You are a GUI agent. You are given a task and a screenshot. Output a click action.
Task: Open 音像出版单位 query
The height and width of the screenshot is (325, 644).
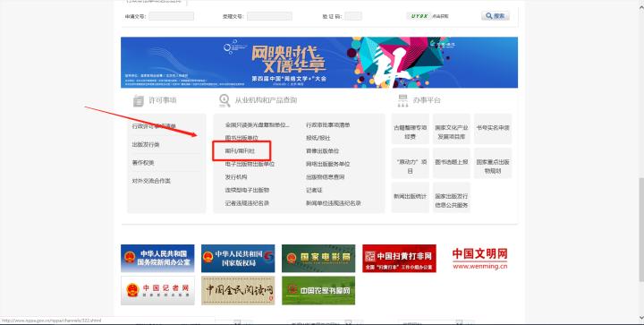point(322,151)
